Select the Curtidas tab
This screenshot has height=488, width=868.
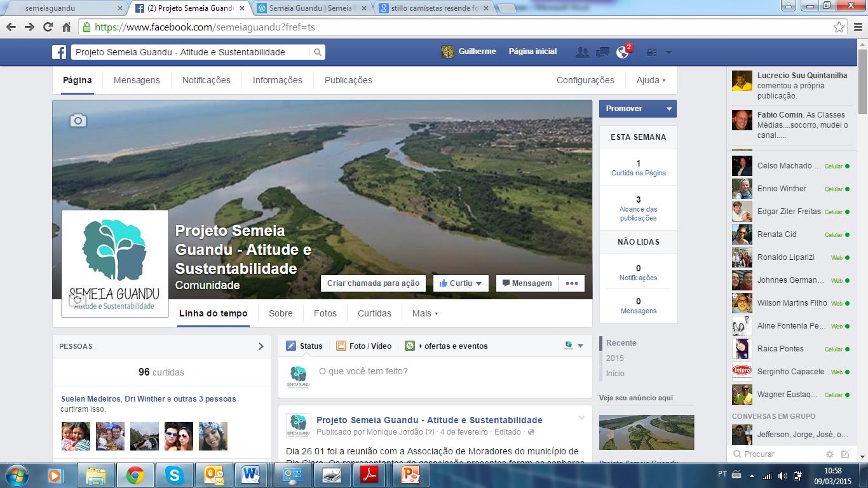tap(374, 313)
